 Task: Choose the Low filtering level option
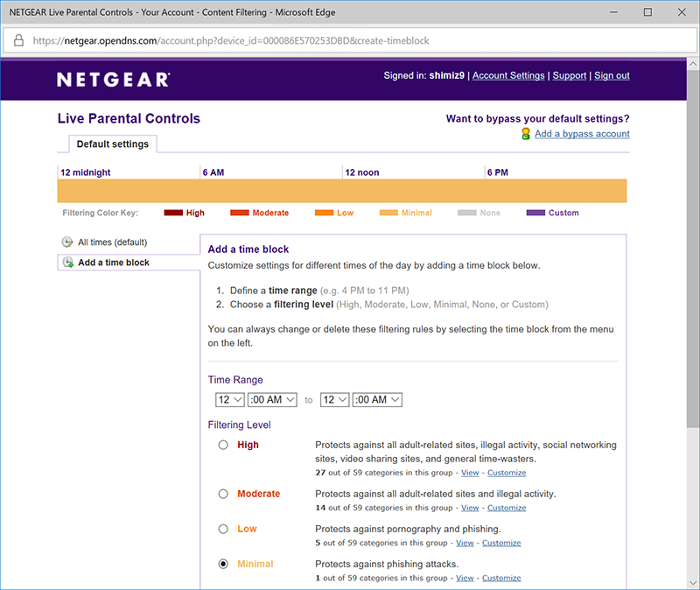(x=223, y=529)
